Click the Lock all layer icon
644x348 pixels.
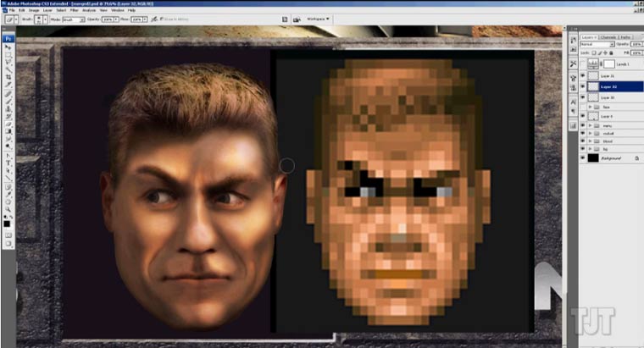click(x=611, y=53)
